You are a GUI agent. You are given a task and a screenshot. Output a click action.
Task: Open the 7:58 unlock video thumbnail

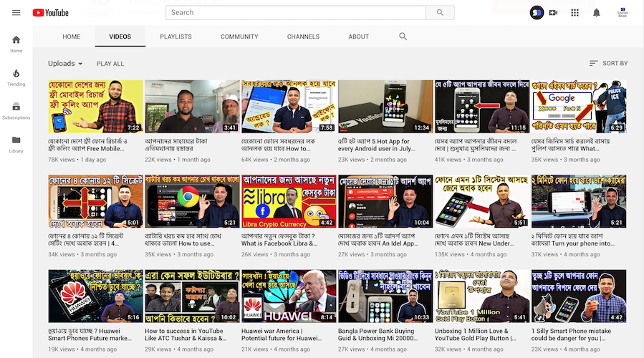coord(289,107)
